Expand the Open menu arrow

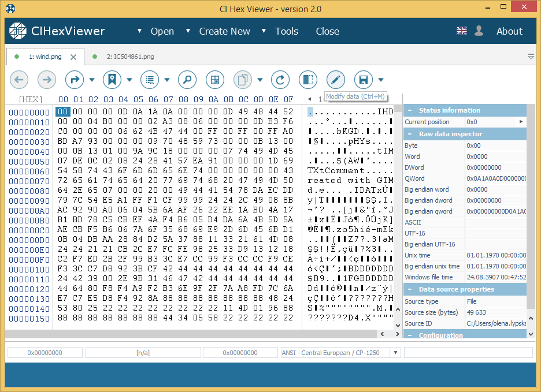click(x=139, y=31)
